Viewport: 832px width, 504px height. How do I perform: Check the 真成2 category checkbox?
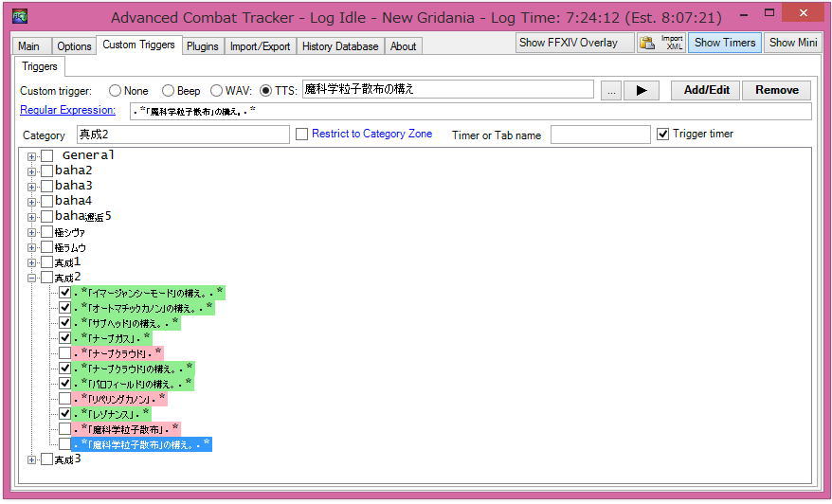pyautogui.click(x=47, y=277)
